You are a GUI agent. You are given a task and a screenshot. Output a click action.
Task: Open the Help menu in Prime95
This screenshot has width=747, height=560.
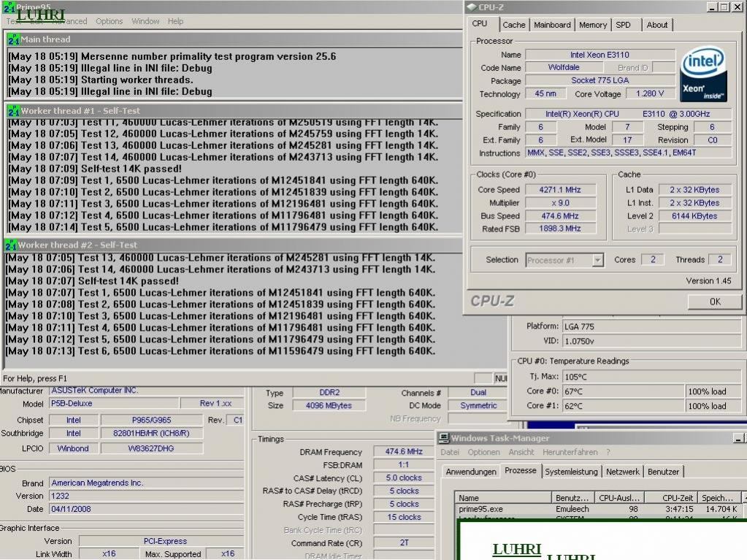tap(175, 21)
